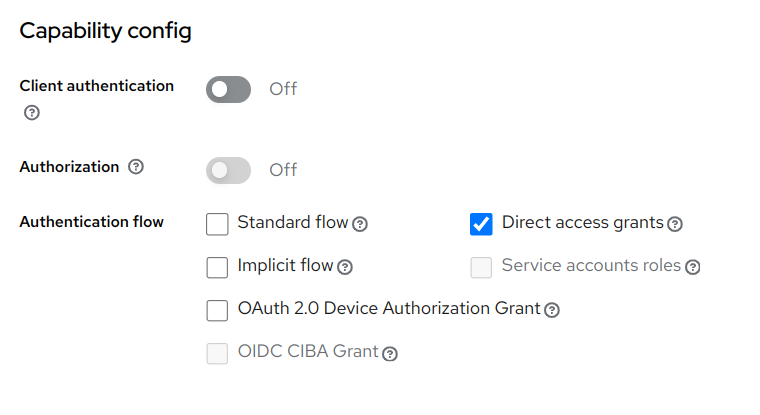Show Authorization help tooltip icon
Image resolution: width=760 pixels, height=415 pixels.
click(136, 167)
